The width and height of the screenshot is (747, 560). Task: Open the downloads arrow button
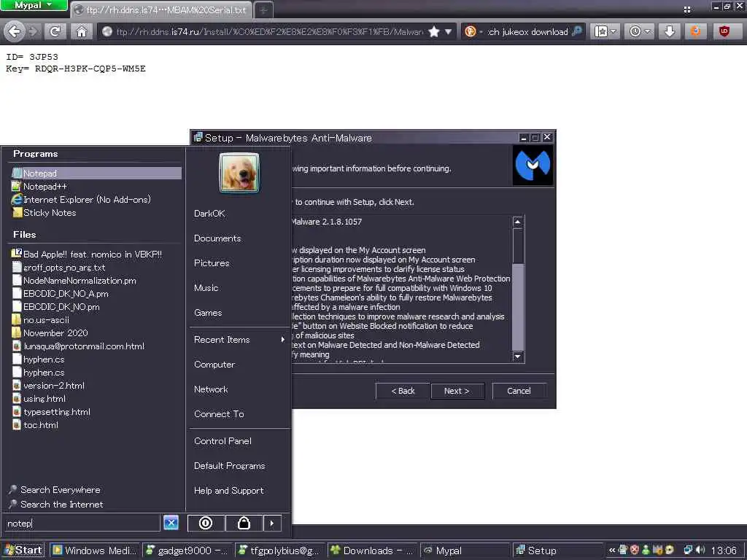[670, 31]
